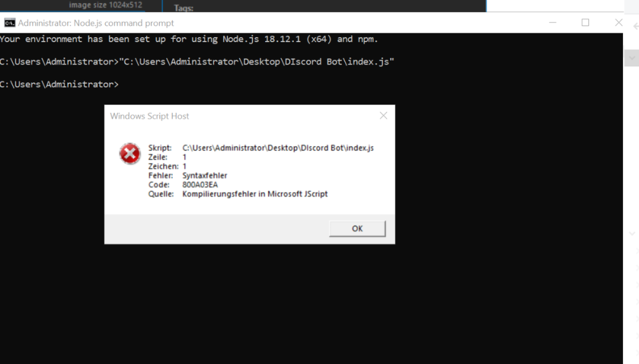Click the Skript file path in dialog

tap(278, 148)
